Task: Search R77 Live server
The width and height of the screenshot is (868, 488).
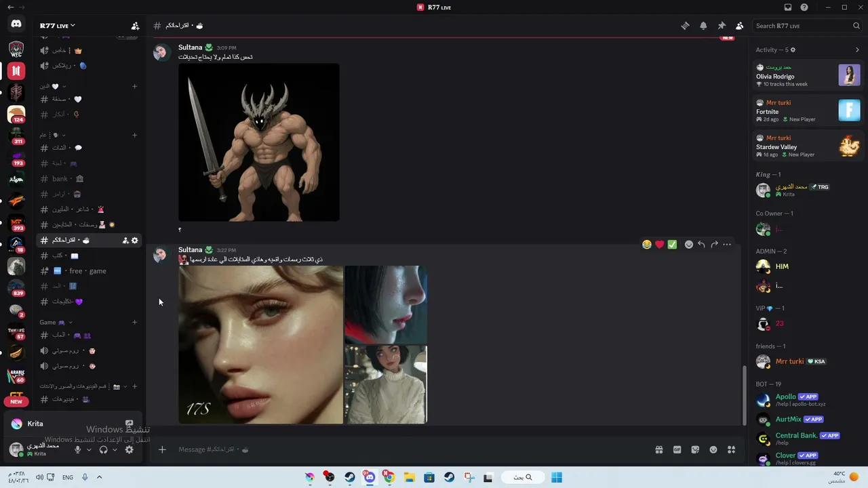Action: [x=807, y=26]
